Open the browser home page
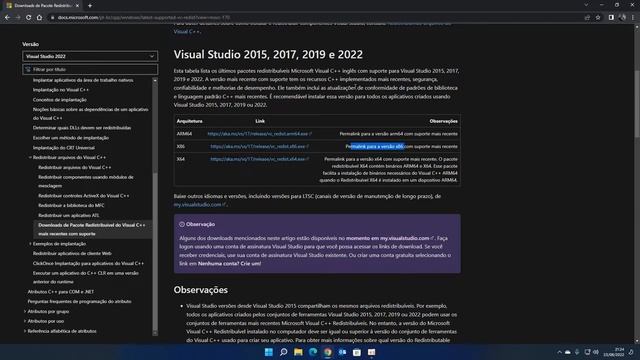 (x=39, y=18)
